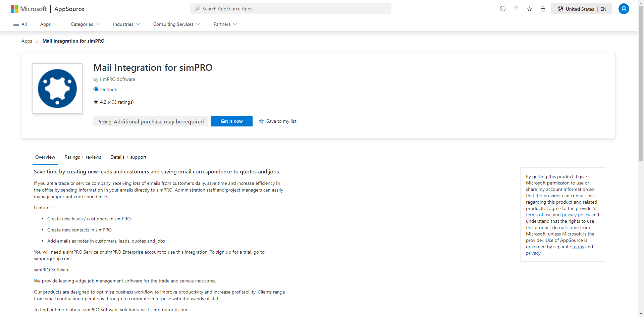Viewport: 644px width, 317px height.
Task: Open saved favorites star icon in header
Action: 529,9
